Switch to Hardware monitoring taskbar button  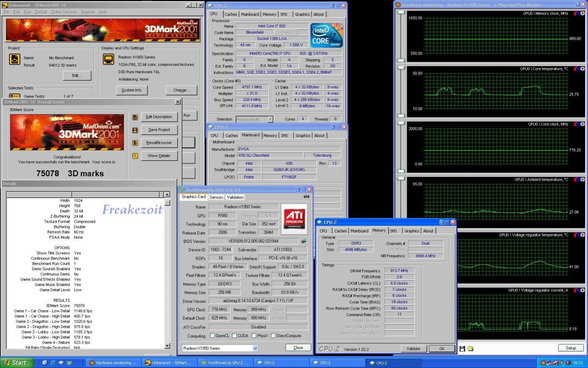(x=113, y=363)
